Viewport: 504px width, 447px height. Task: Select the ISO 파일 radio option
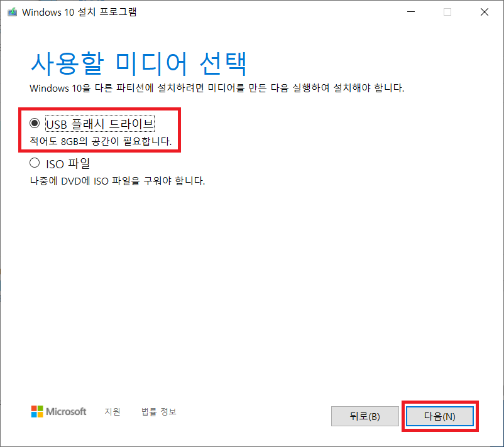(x=35, y=163)
